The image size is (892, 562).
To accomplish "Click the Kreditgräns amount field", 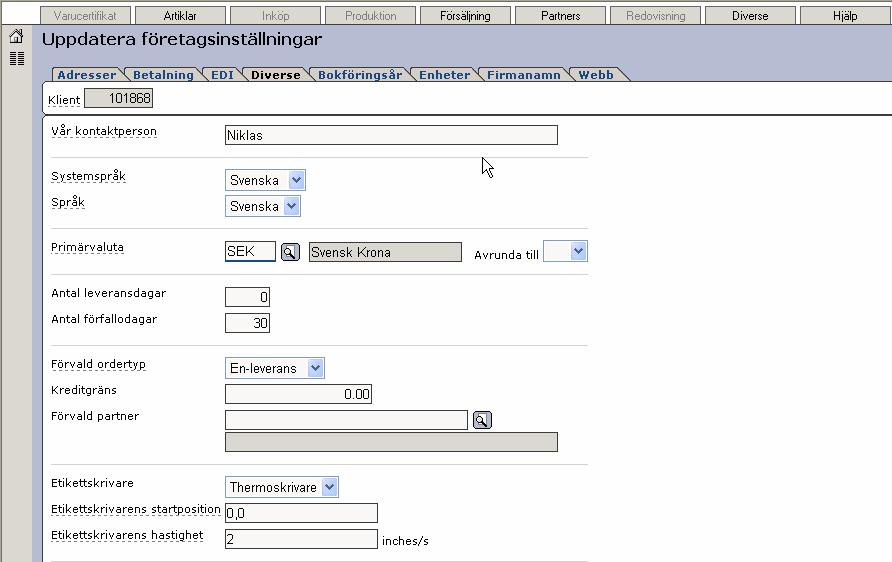I will (299, 394).
